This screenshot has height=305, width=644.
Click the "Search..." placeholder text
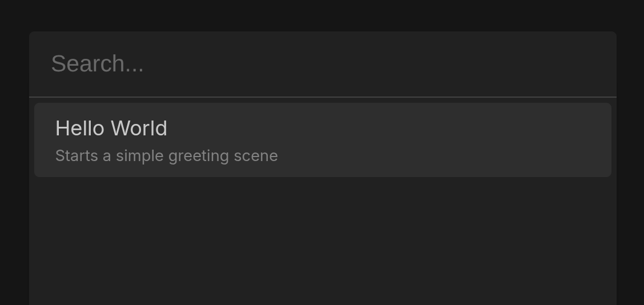98,64
